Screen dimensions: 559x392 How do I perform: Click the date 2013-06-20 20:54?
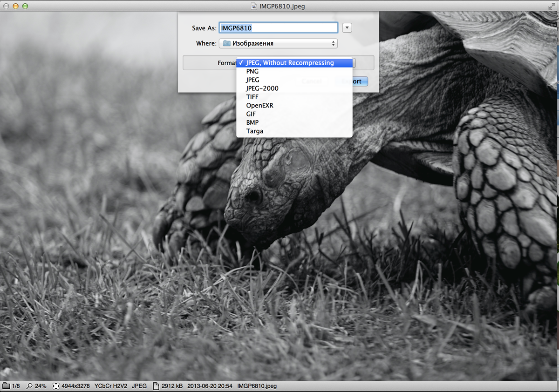[210, 386]
